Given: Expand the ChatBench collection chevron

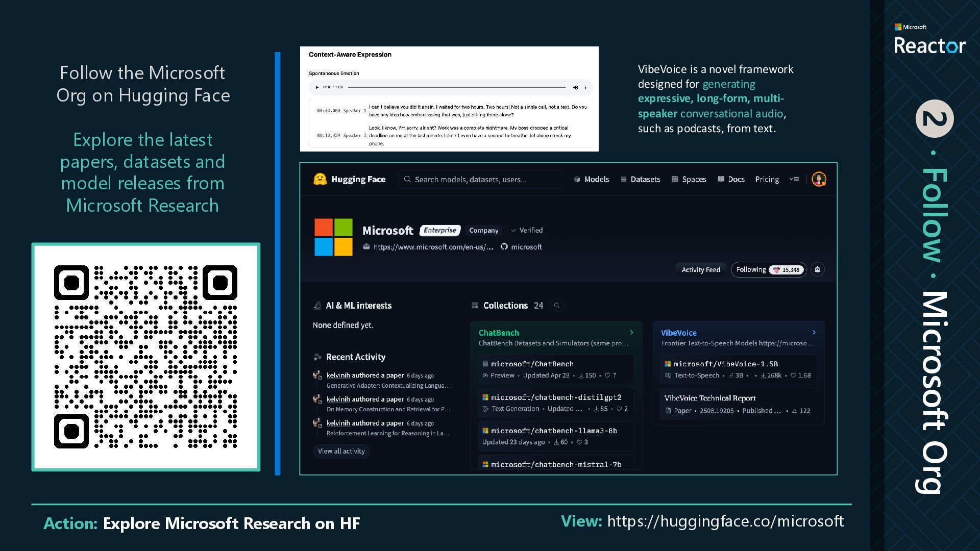Looking at the screenshot, I should click(631, 333).
